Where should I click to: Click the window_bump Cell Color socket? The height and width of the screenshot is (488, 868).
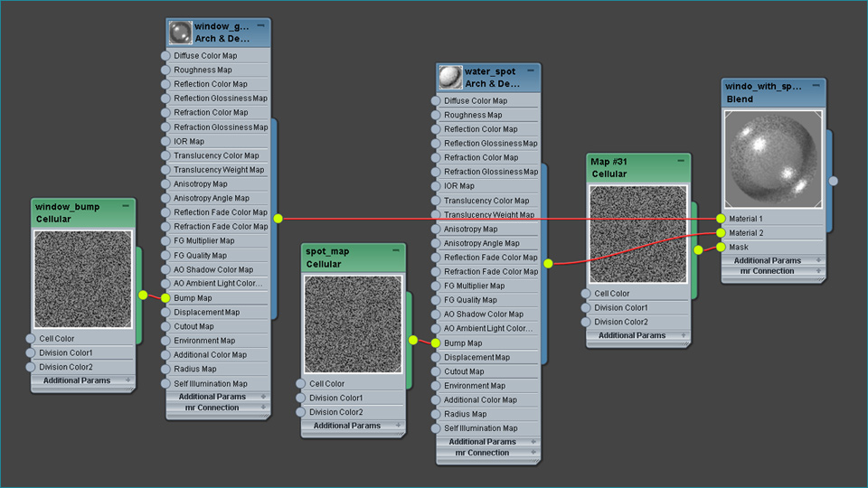click(30, 338)
